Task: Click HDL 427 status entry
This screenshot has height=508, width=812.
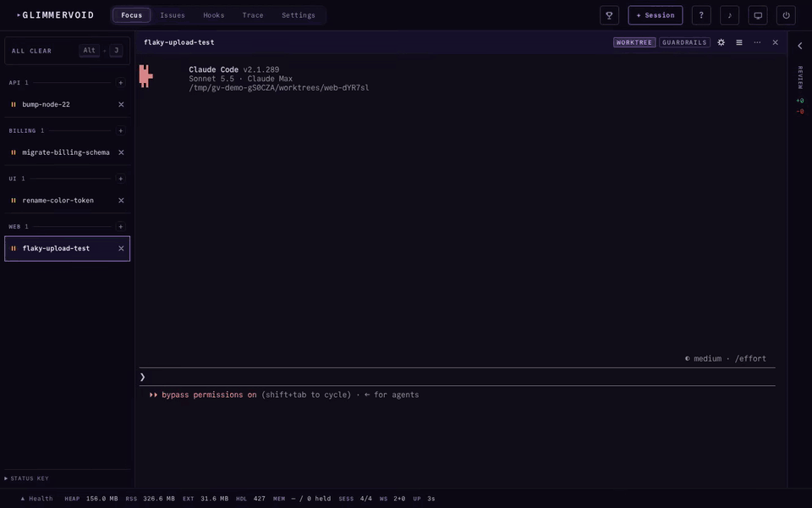Action: pyautogui.click(x=250, y=499)
